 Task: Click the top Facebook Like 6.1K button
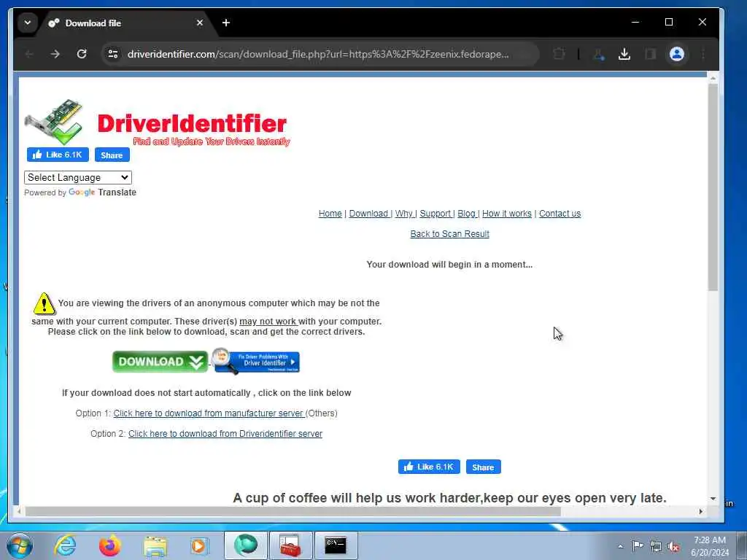click(58, 155)
